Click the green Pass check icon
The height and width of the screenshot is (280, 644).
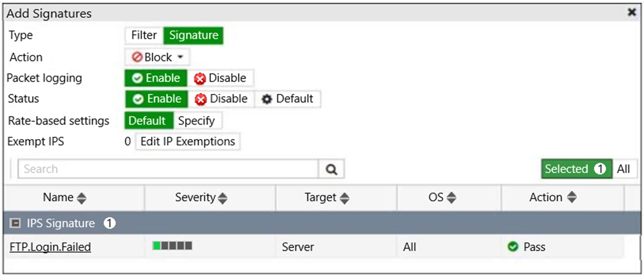tap(512, 246)
